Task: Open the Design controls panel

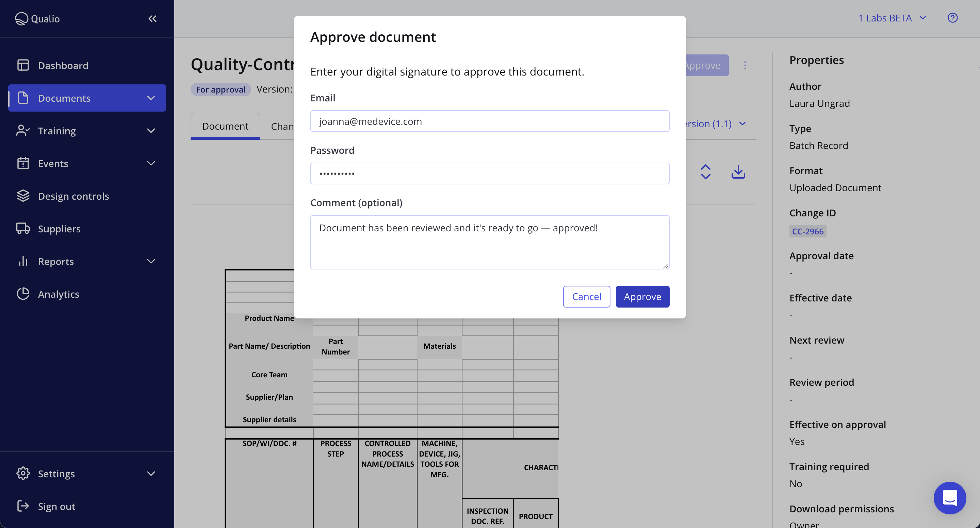Action: coord(73,196)
